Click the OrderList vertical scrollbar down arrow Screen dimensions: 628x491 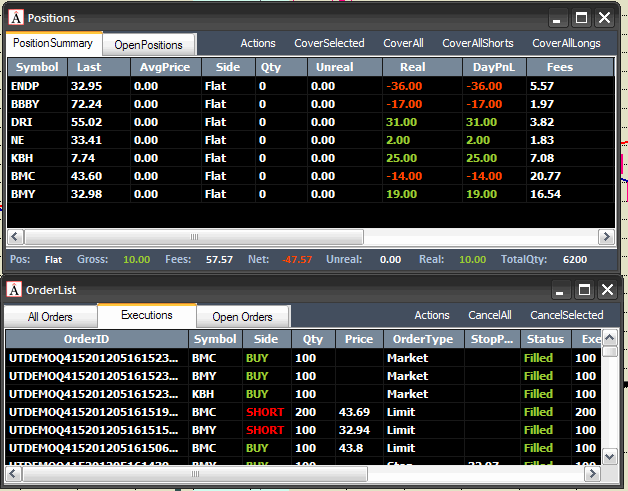point(609,457)
